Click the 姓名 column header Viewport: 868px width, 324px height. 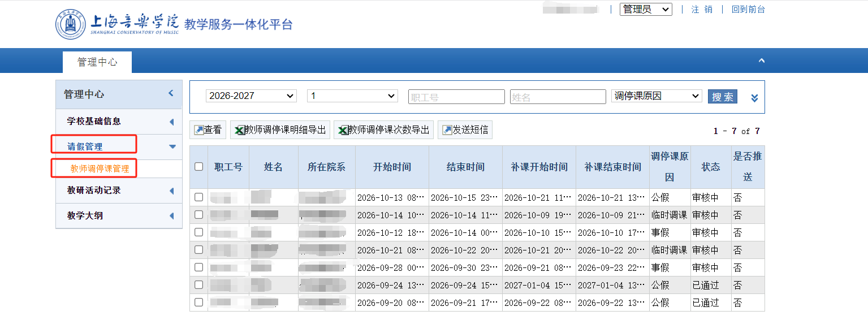[273, 167]
